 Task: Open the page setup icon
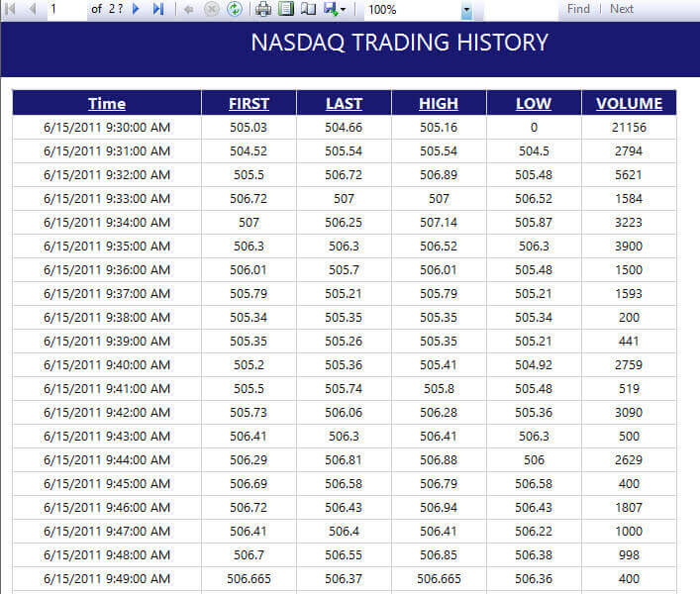click(308, 9)
